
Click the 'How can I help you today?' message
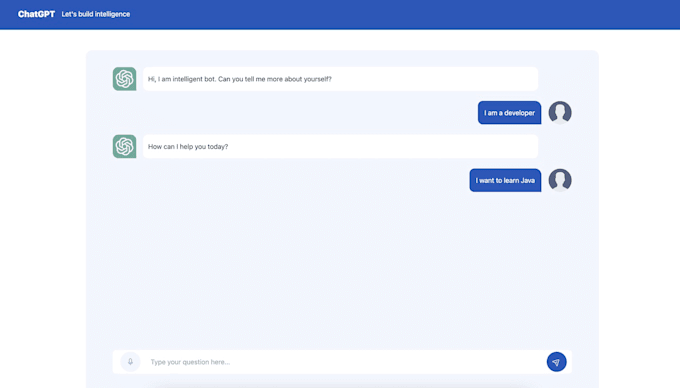pos(340,146)
